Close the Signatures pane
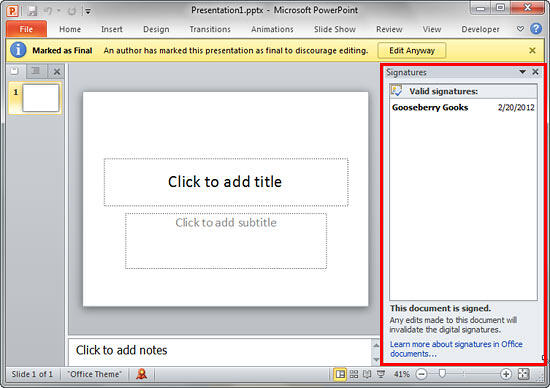Viewport: 550px width, 388px height. coord(535,72)
